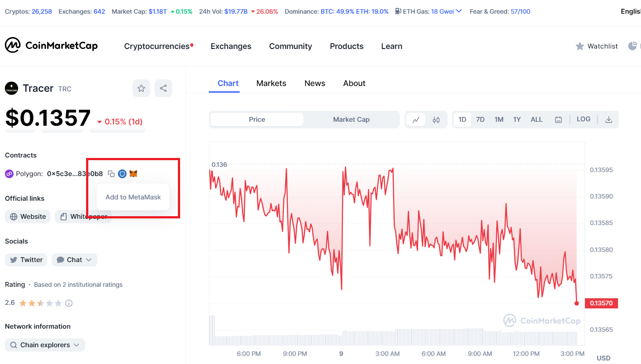Screen dimensions: 641x364
Task: Open the English language selector
Action: point(630,11)
